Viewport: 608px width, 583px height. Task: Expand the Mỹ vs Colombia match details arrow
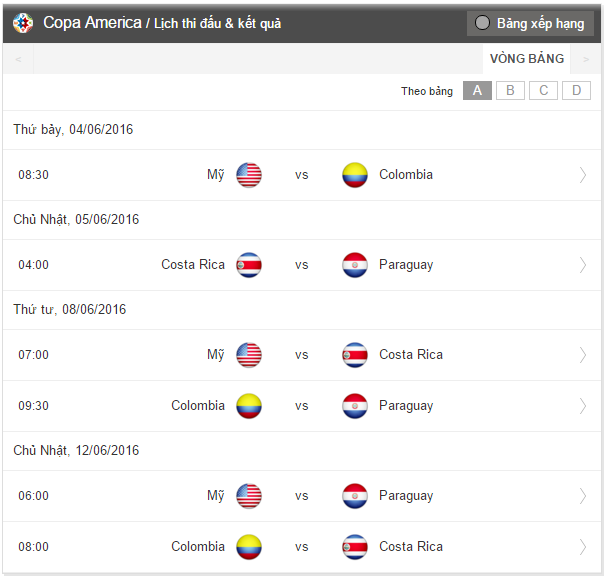point(583,175)
